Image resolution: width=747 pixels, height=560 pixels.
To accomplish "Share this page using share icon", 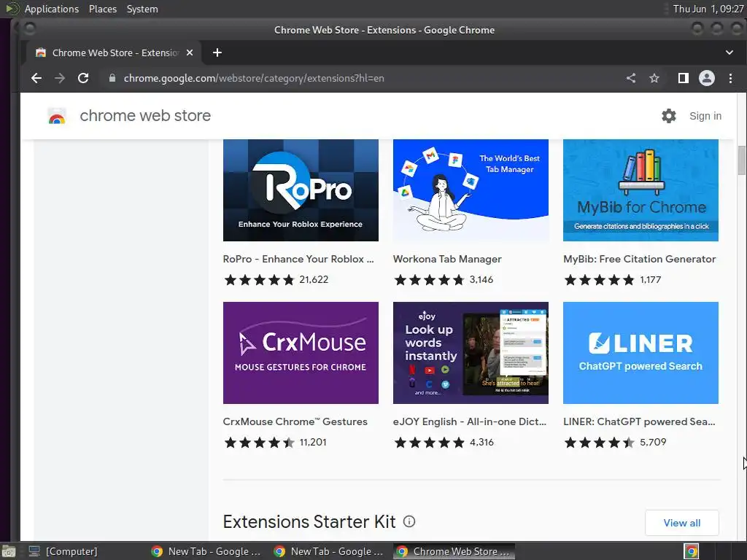I will 631,78.
